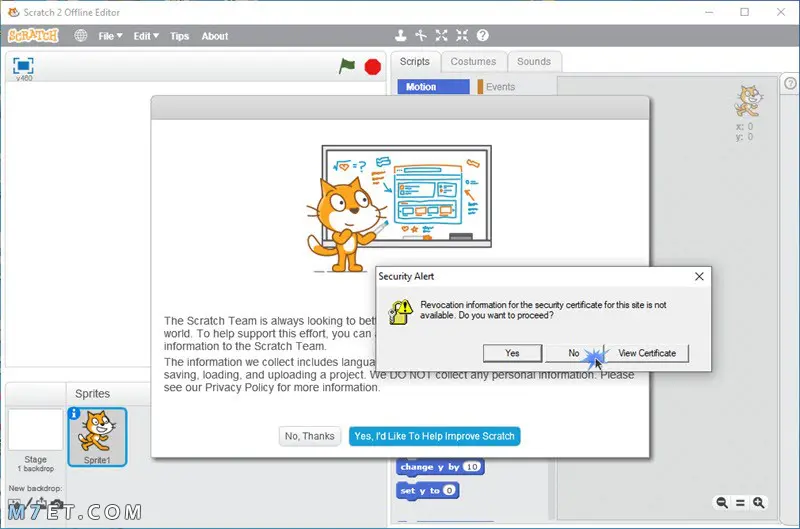This screenshot has height=529, width=800.
Task: Reset scripts area zoom to normal
Action: (740, 502)
